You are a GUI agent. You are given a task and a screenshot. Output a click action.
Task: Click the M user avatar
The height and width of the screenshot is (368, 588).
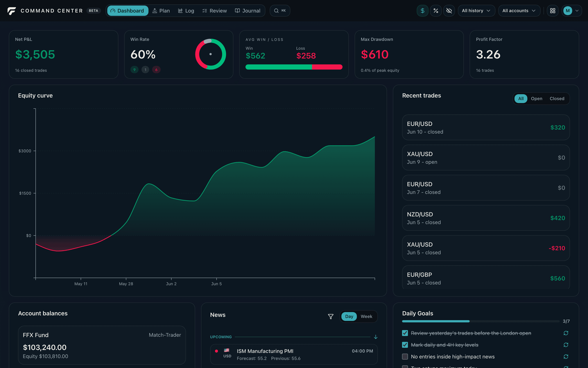(x=568, y=11)
